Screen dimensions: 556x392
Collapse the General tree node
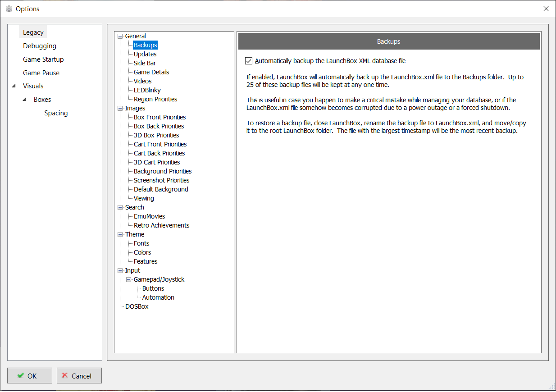(x=120, y=36)
